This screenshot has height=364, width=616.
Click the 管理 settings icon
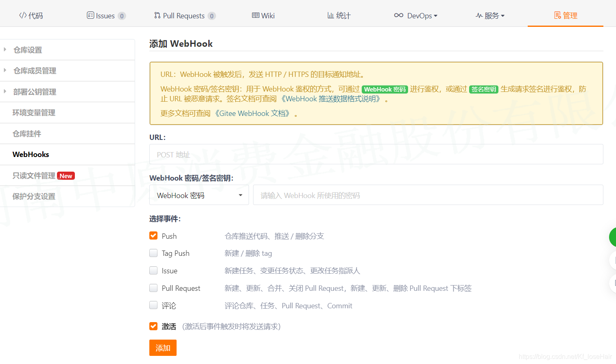(557, 15)
